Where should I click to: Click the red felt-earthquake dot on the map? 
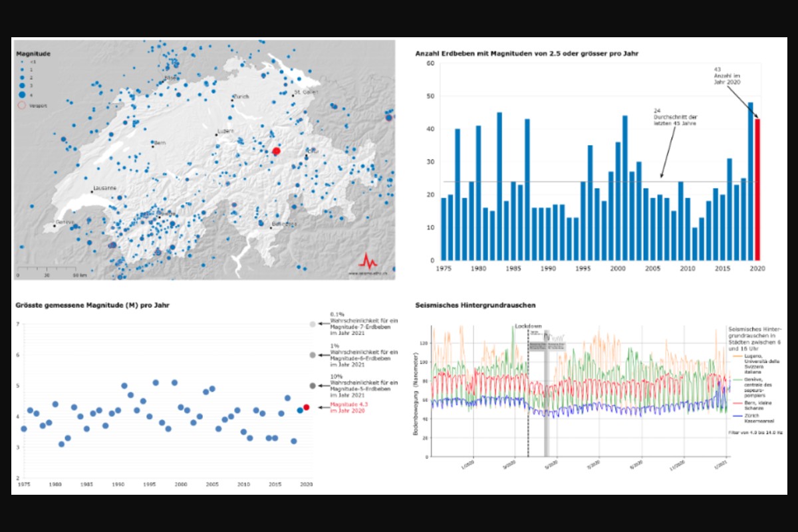(x=277, y=151)
